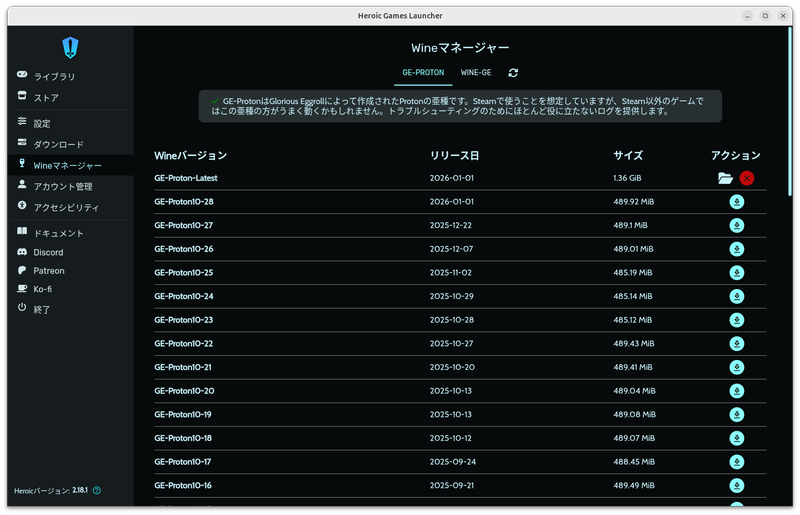The width and height of the screenshot is (800, 515).
Task: Open アクセシビリティ in the sidebar
Action: [x=70, y=207]
